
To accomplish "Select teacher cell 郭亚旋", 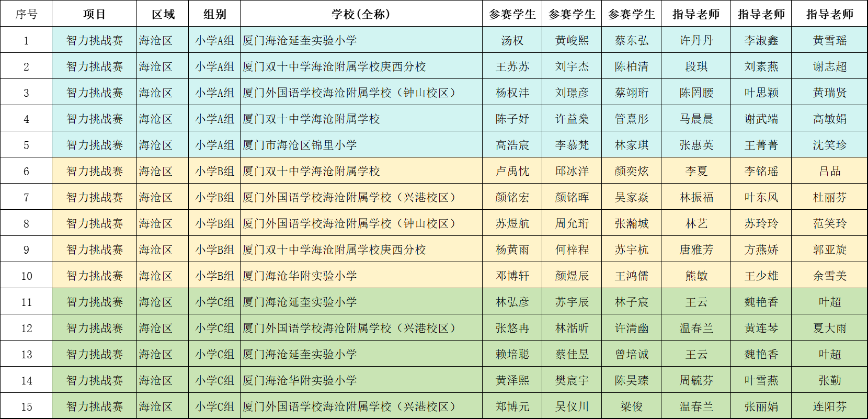I will 830,250.
